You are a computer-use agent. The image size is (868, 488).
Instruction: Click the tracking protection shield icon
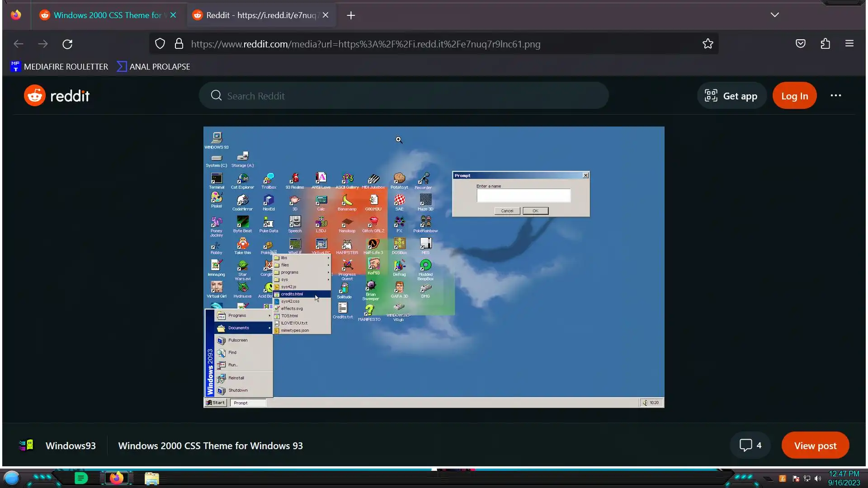point(160,44)
